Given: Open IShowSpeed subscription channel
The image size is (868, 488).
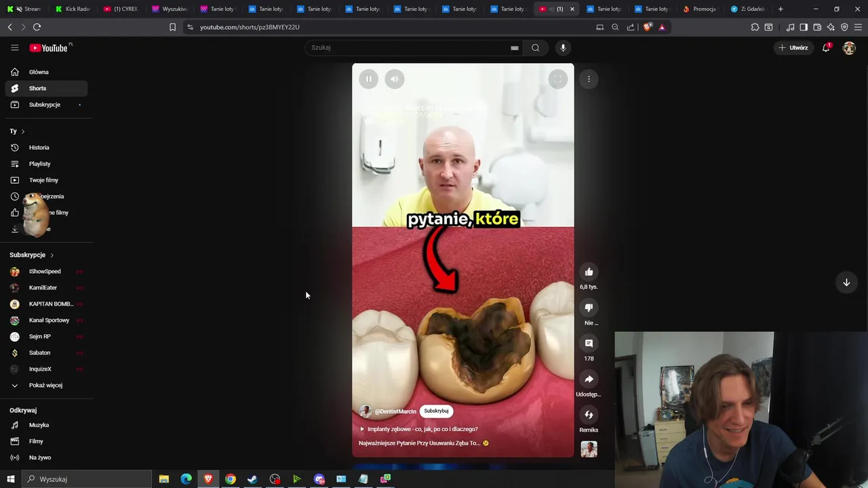Looking at the screenshot, I should pos(46,271).
